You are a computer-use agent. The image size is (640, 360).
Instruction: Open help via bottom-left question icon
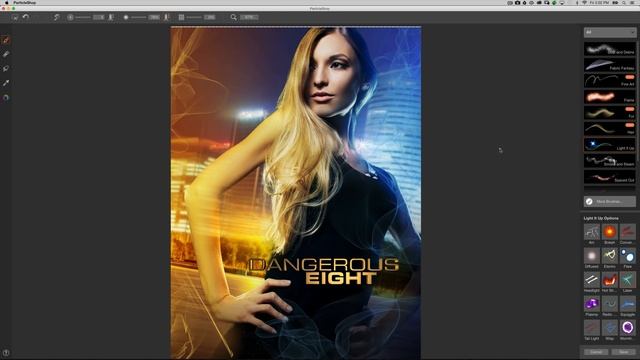[x=6, y=353]
